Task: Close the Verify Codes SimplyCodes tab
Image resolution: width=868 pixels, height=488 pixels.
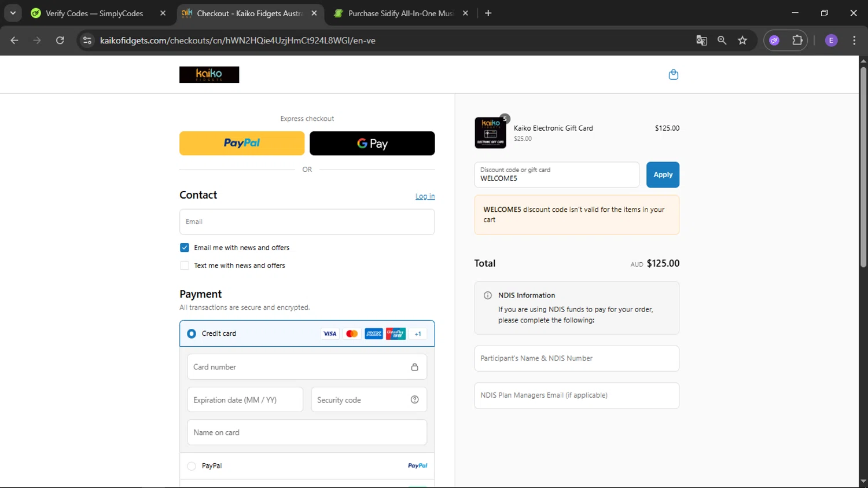Action: click(x=163, y=13)
